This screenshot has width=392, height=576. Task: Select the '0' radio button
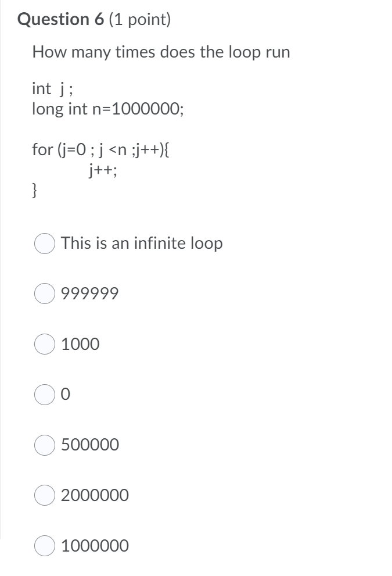coord(44,395)
